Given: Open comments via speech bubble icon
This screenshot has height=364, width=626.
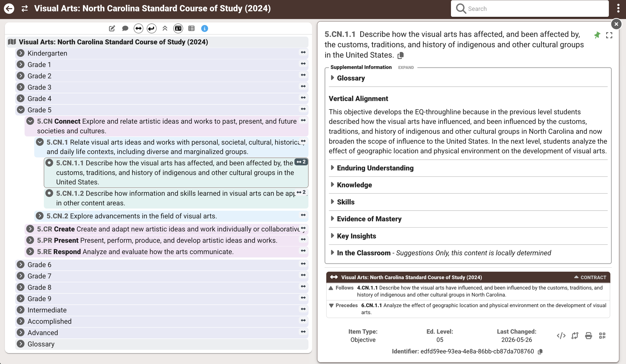Looking at the screenshot, I should tap(125, 29).
